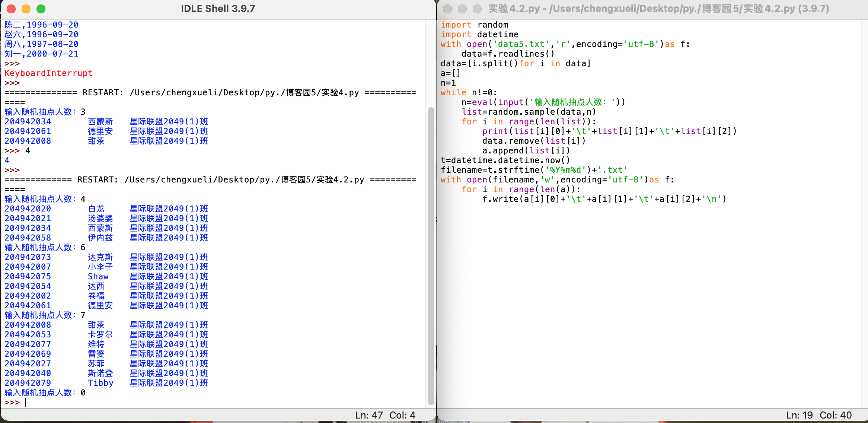Click the filename=t.strftime code line
868x423 pixels.
pyautogui.click(x=534, y=170)
